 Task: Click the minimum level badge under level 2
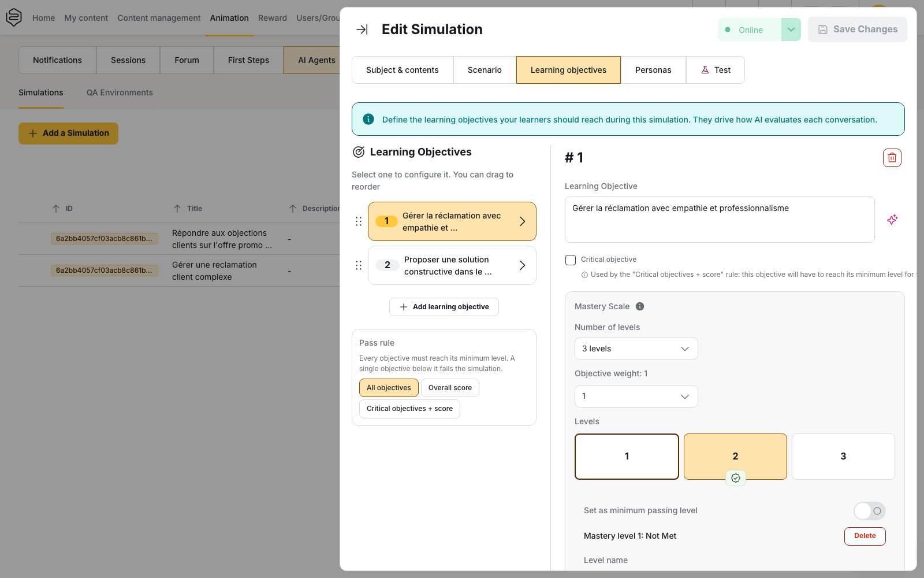(736, 478)
